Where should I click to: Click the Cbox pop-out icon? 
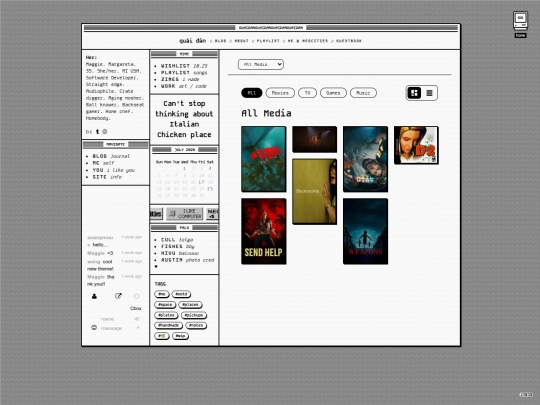pyautogui.click(x=118, y=296)
